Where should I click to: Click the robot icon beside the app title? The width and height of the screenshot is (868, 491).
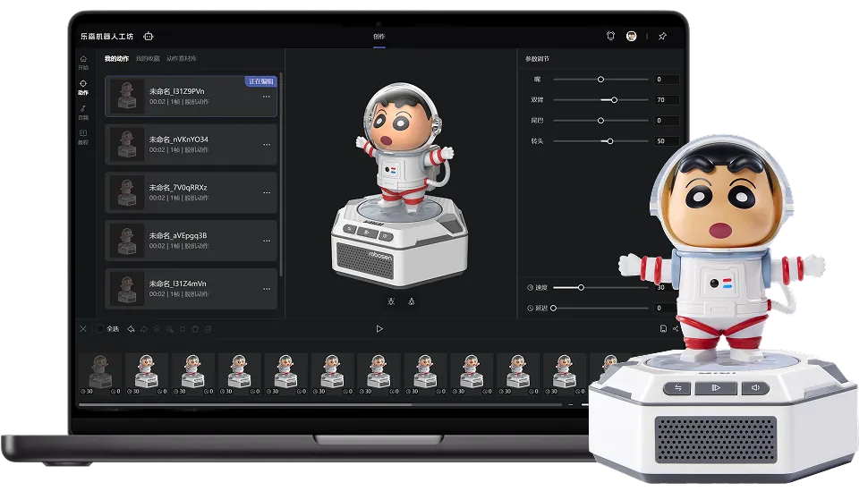tap(149, 37)
